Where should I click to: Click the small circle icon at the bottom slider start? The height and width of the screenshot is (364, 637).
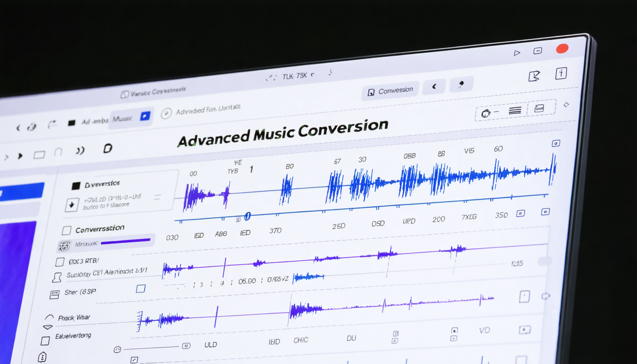[118, 350]
